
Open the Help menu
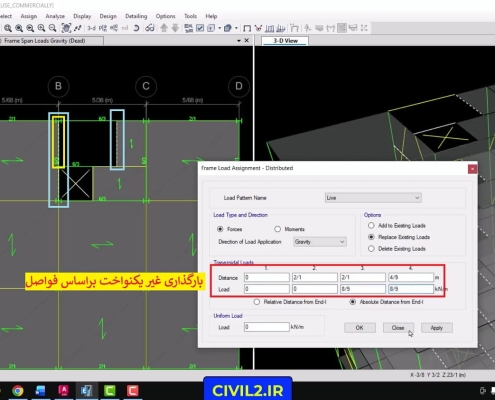(x=211, y=16)
